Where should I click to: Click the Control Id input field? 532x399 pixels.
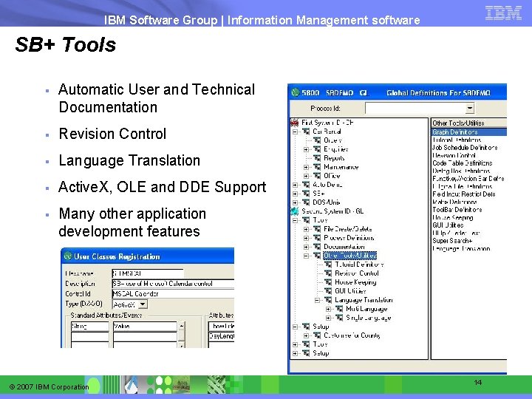(173, 294)
